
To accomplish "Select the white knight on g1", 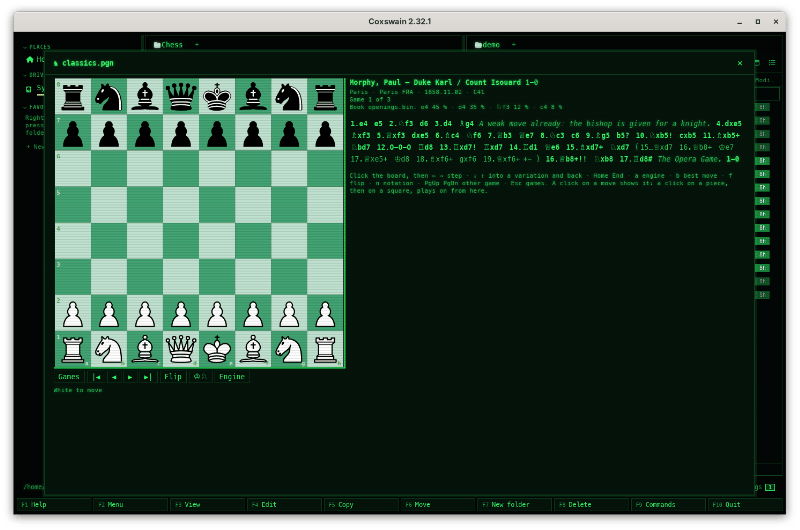I will (x=289, y=349).
